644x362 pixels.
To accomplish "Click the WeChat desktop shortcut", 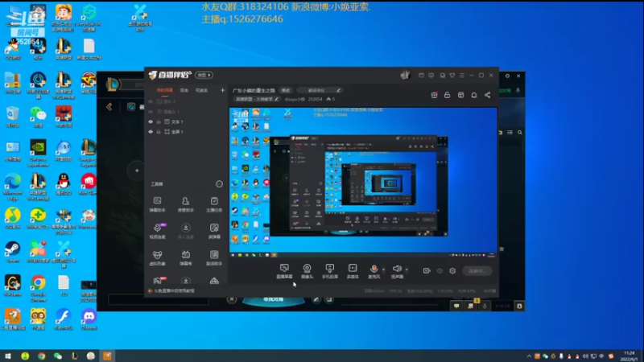I will point(38,117).
